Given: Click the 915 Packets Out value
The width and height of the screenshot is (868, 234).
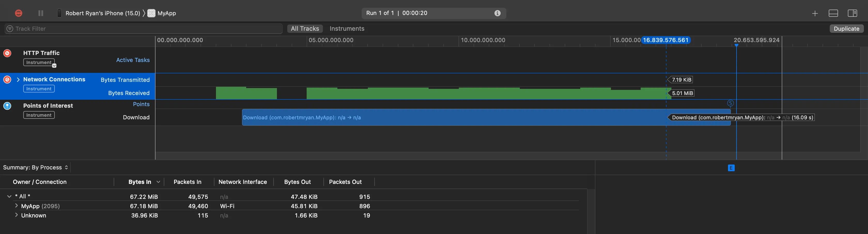Looking at the screenshot, I should 365,197.
